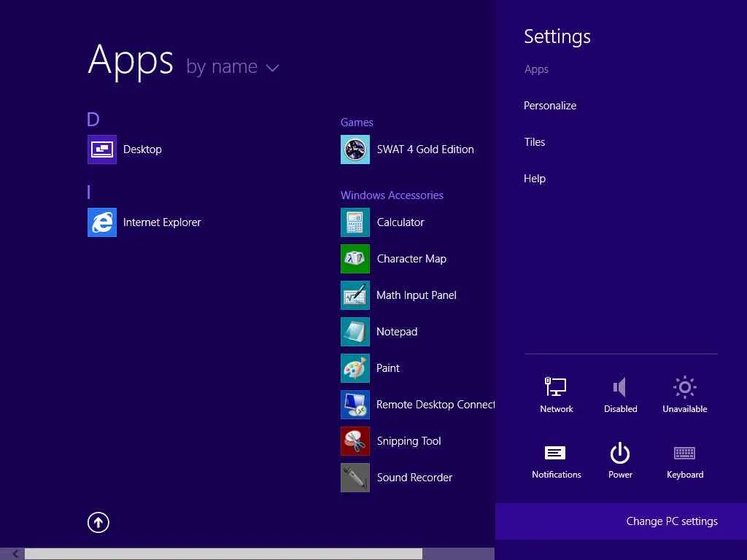Click the Unavailable brightness icon
The width and height of the screenshot is (747, 560).
(684, 386)
